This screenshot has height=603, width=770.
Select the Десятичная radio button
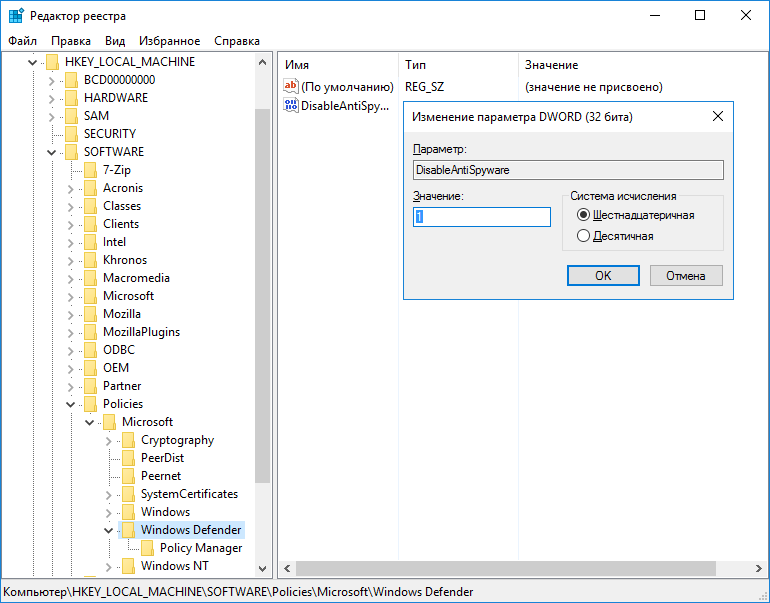click(x=584, y=236)
